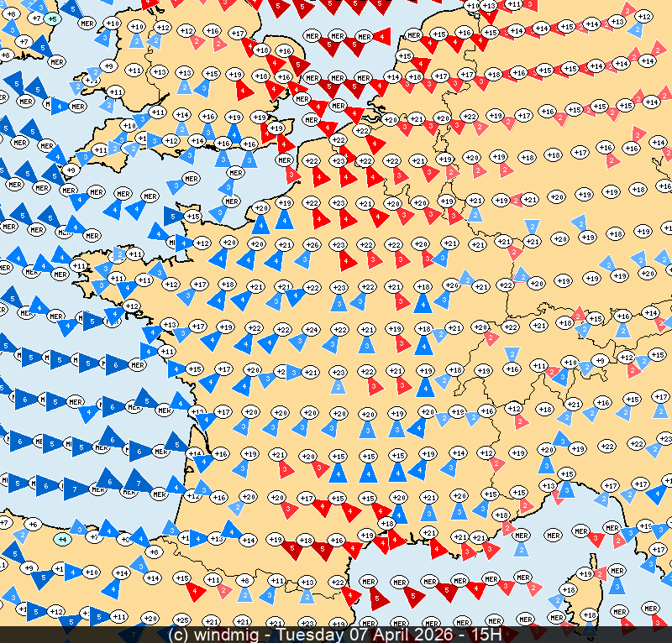Click the +6 label on Spain's north coast

coord(34,524)
